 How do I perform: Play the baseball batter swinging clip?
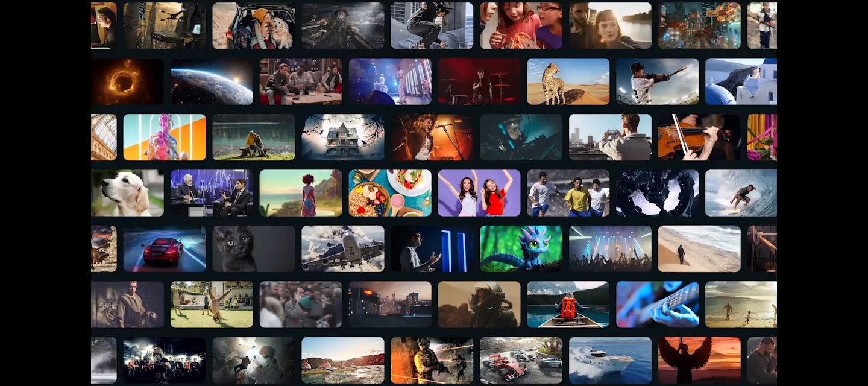click(x=658, y=81)
